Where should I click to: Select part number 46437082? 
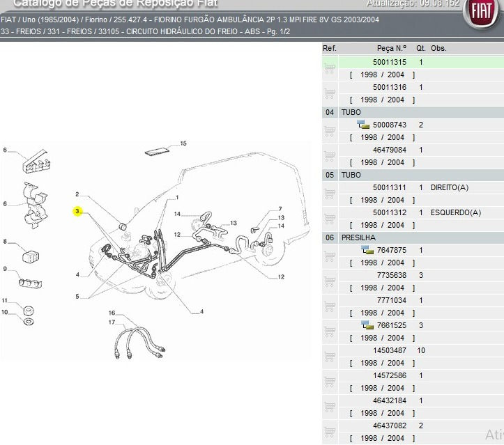(390, 425)
